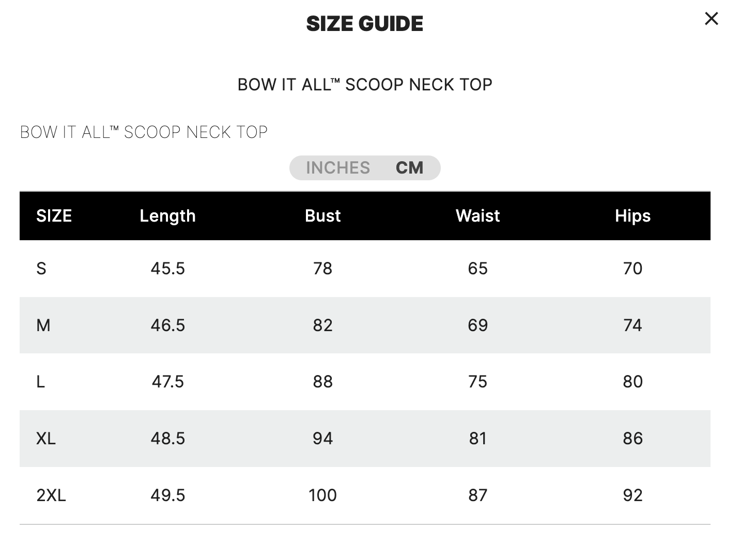Click the S length value 45.5
The width and height of the screenshot is (740, 560).
tap(167, 269)
